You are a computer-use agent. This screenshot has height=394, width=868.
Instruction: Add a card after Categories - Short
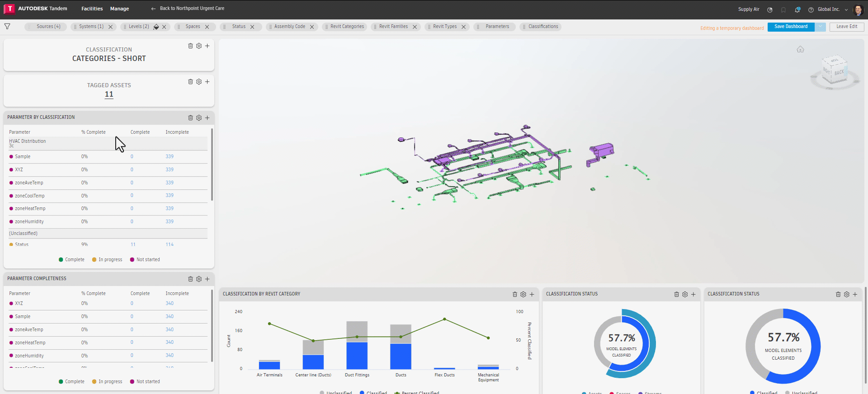pos(207,46)
